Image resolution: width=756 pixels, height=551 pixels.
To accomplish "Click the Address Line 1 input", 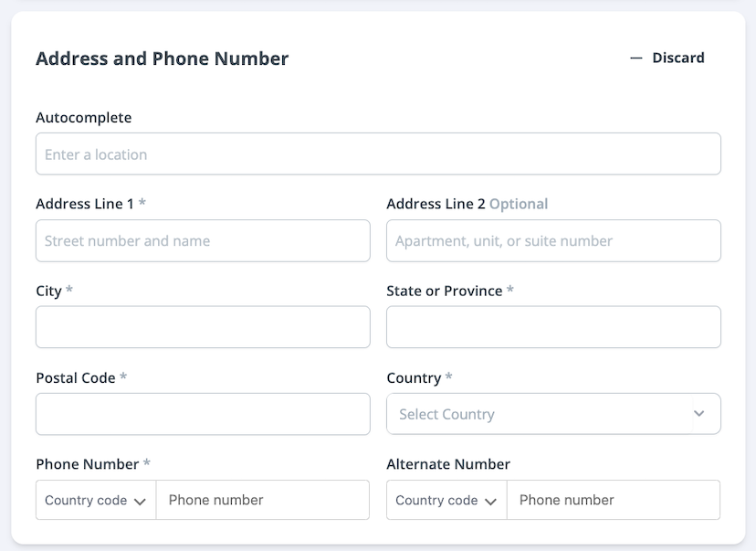I will coord(203,241).
